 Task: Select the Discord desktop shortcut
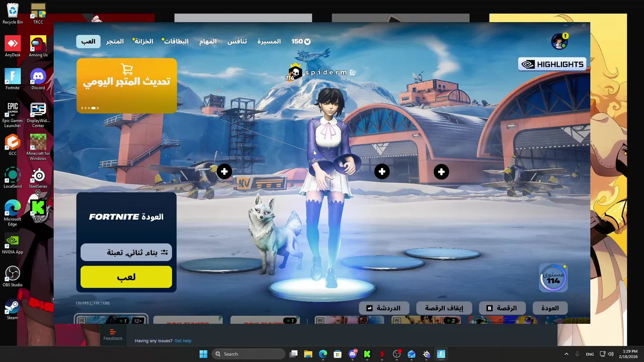click(x=38, y=79)
